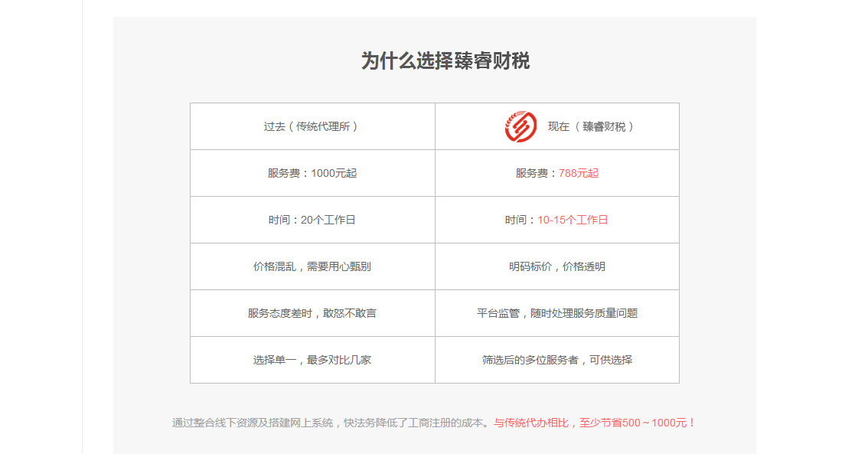Select the heading 为什么选择臻睿财税
The width and height of the screenshot is (868, 454).
[445, 60]
